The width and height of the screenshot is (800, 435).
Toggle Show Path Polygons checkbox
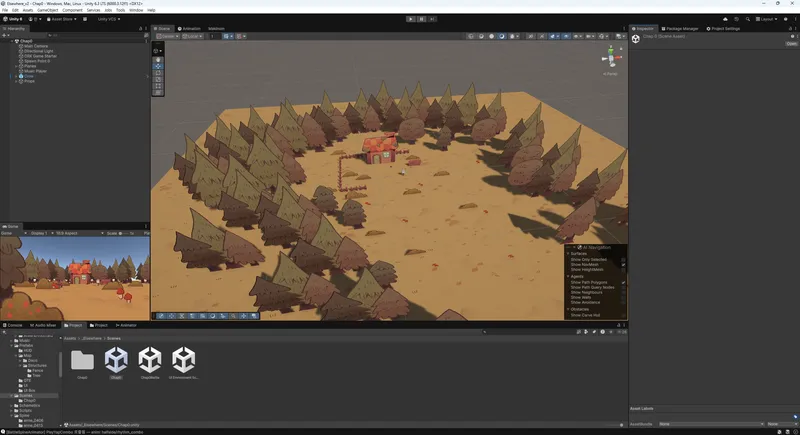(x=623, y=282)
